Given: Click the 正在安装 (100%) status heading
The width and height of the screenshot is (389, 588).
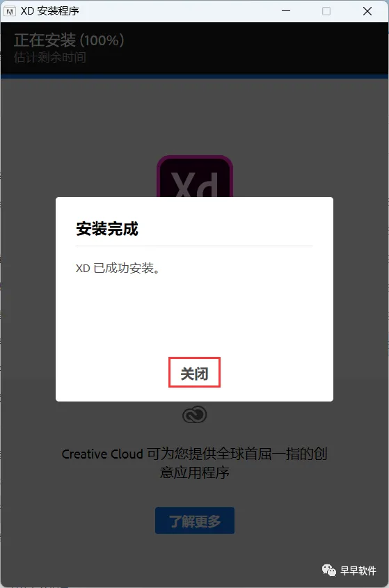Looking at the screenshot, I should tap(69, 40).
